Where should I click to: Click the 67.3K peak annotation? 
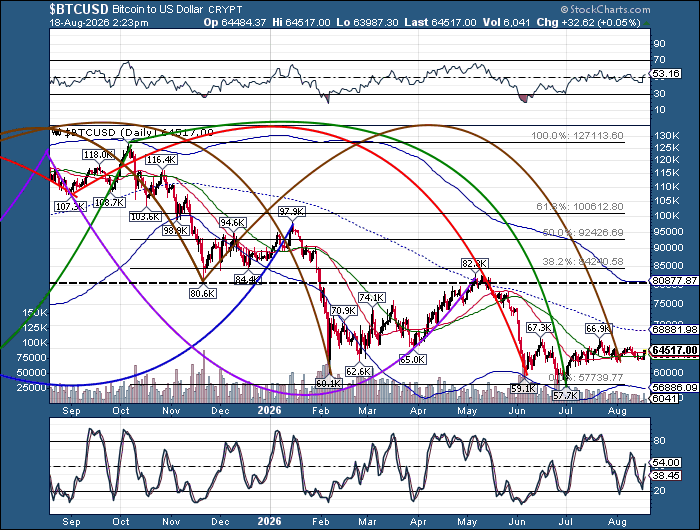pyautogui.click(x=539, y=328)
